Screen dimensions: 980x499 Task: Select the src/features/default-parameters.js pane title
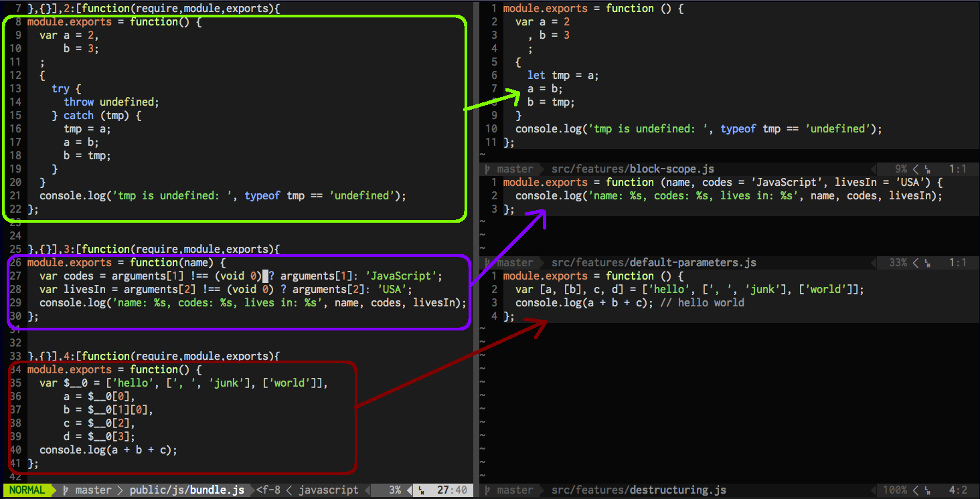click(653, 263)
